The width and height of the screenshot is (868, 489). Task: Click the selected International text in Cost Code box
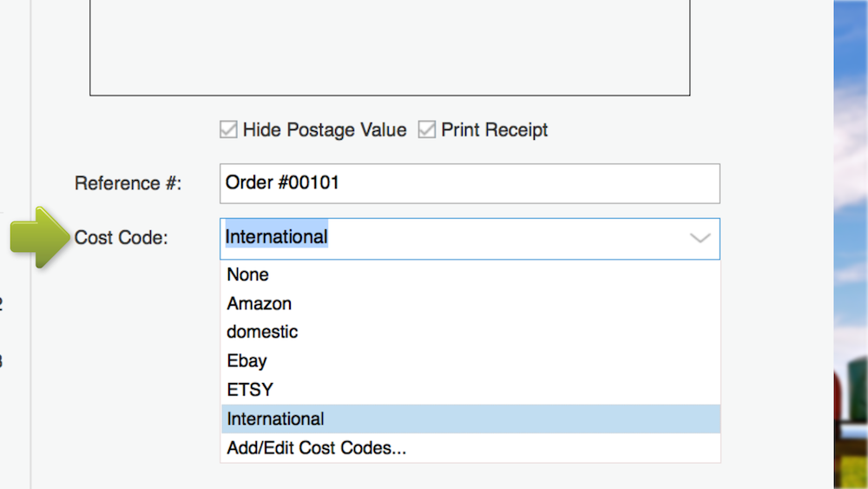coord(277,237)
